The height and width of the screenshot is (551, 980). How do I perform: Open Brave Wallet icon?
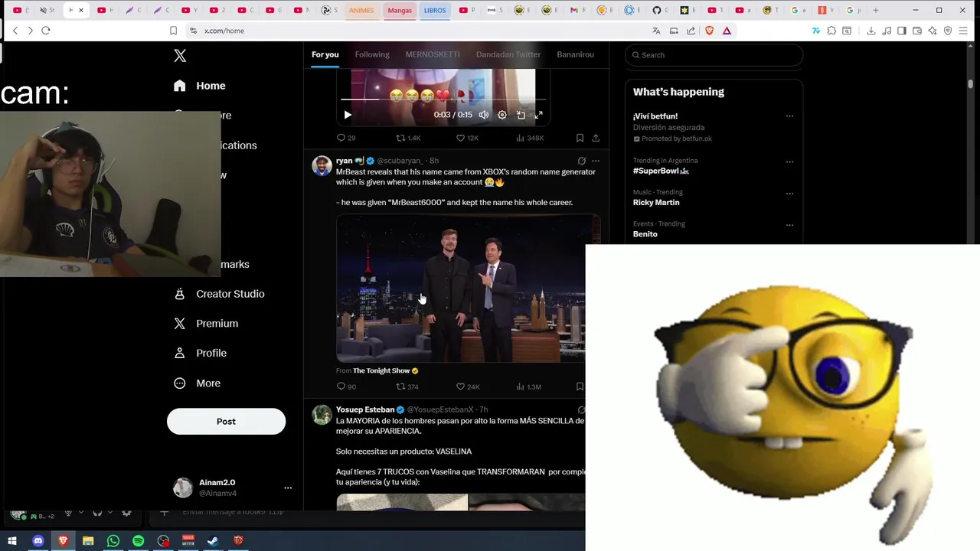pos(917,31)
